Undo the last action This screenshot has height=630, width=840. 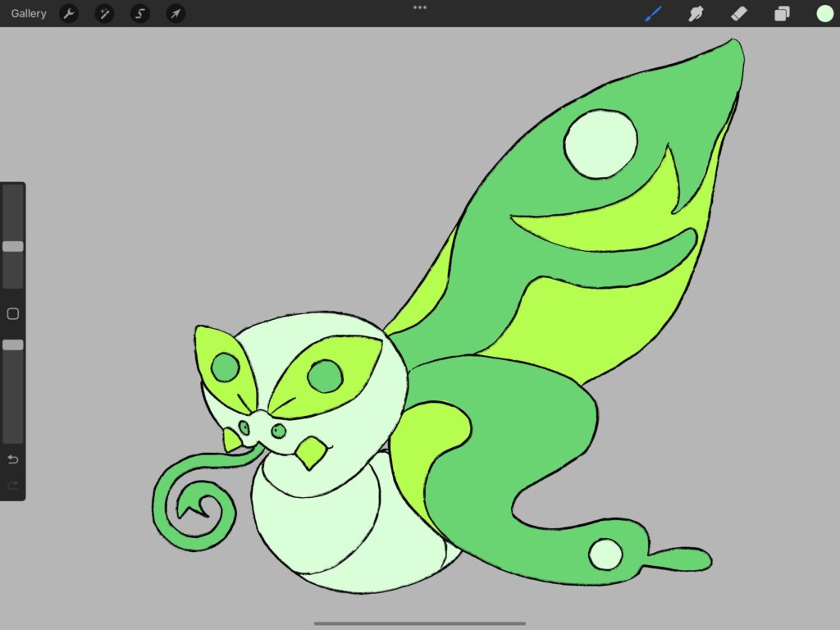(13, 459)
